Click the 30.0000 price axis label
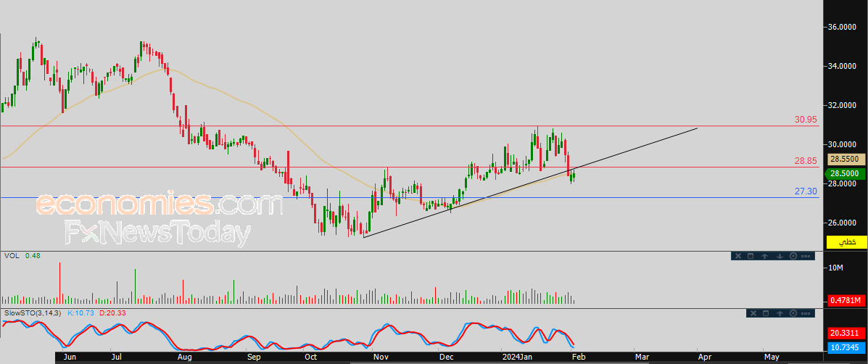Viewport: 868px width, 364px height. pyautogui.click(x=843, y=144)
